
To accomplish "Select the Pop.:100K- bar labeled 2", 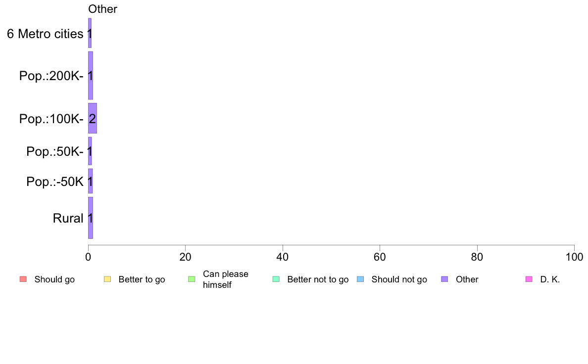I will coord(93,118).
